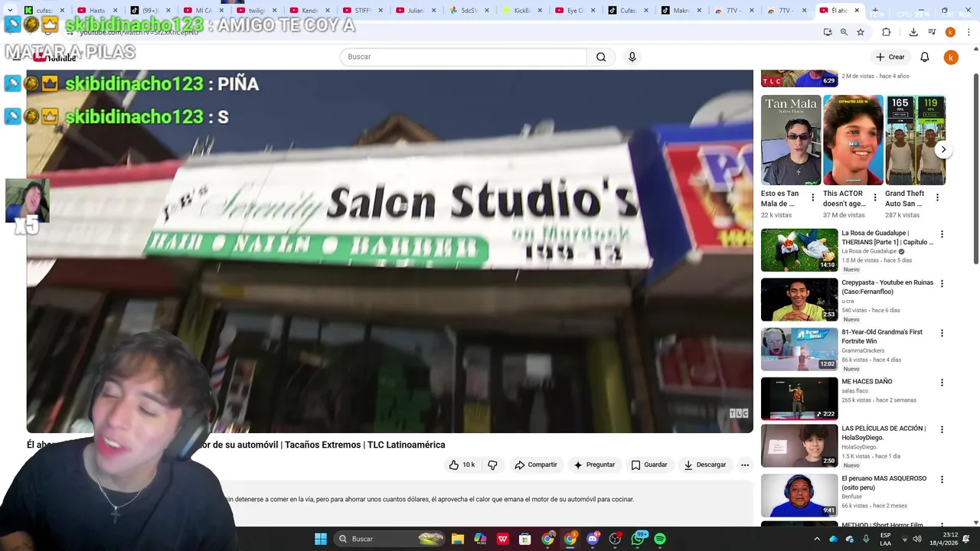Open the YouTube notifications bell
980x551 pixels.
tap(924, 57)
